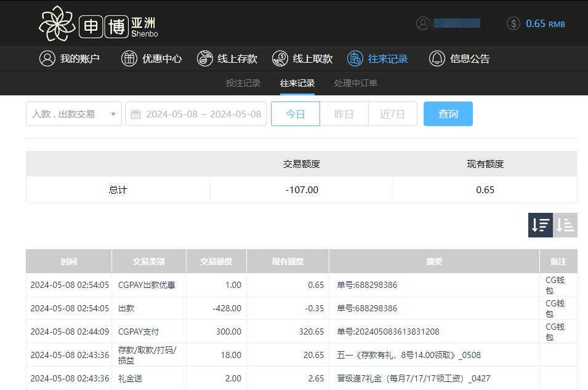Image resolution: width=588 pixels, height=390 pixels.
Task: Switch to 处理中订单 tab
Action: 356,83
